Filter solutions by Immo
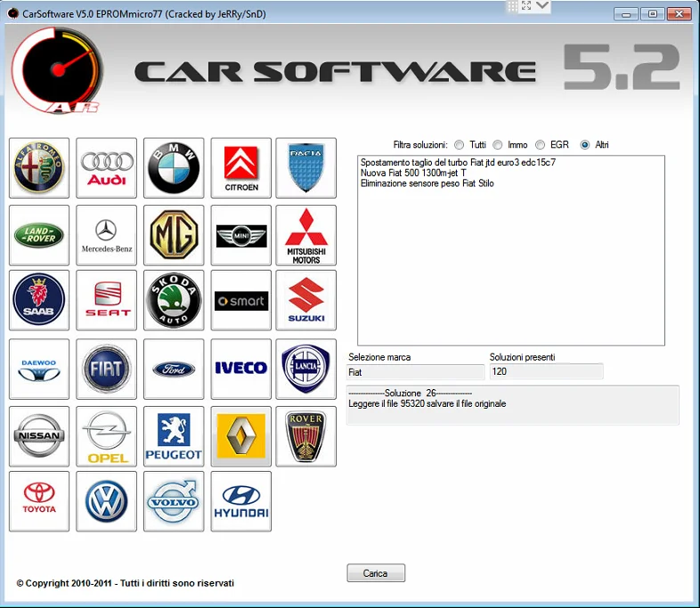The width and height of the screenshot is (700, 608). 498,144
